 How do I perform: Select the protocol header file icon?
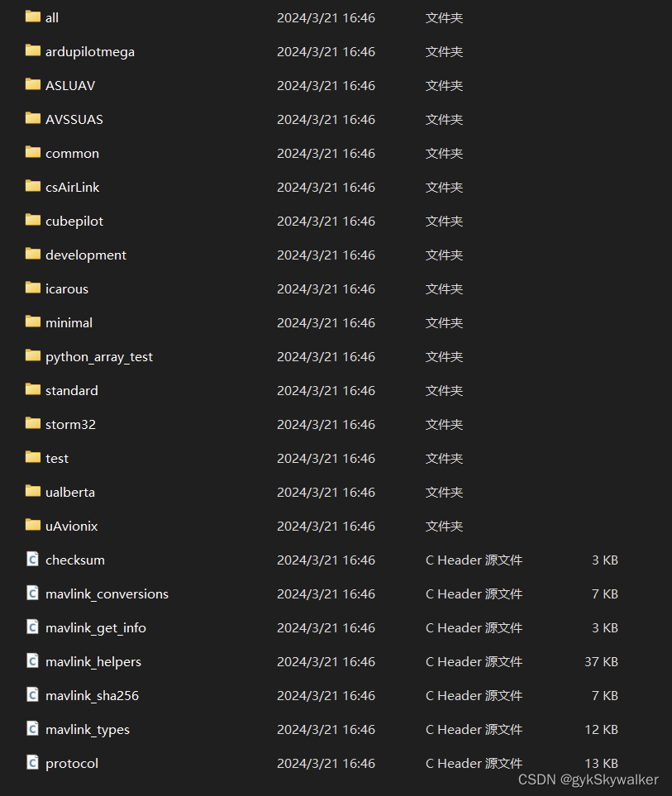[x=33, y=762]
